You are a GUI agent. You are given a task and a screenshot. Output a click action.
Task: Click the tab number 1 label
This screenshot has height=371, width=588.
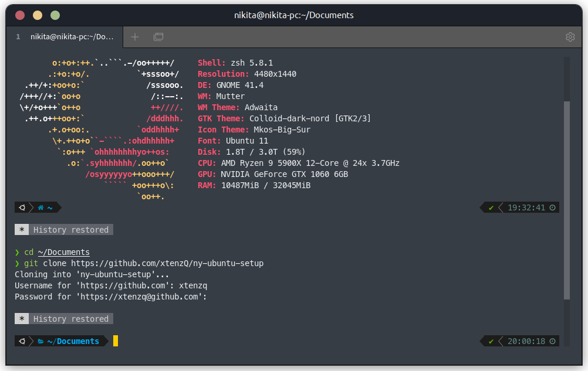point(18,37)
